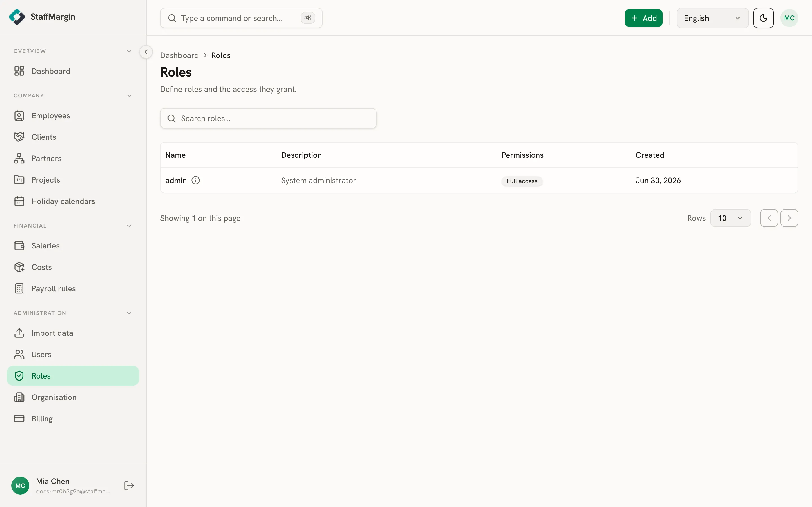812x507 pixels.
Task: Click the green Add button
Action: tap(644, 18)
